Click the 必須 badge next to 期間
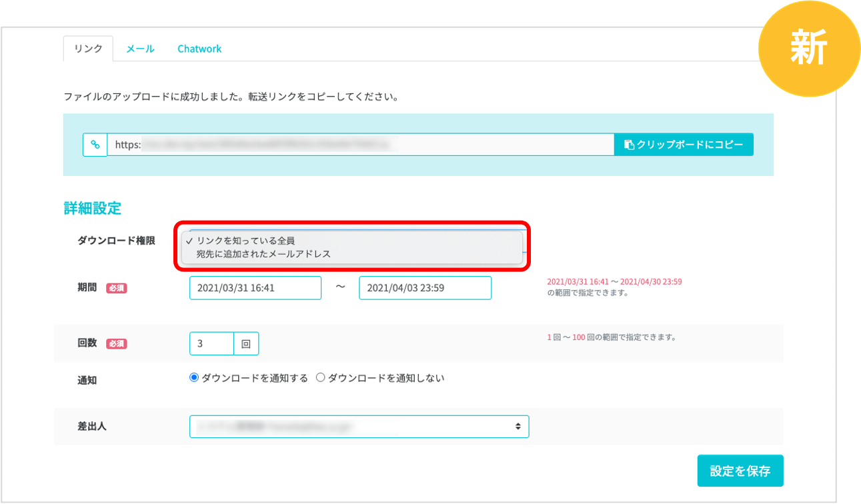 (117, 288)
